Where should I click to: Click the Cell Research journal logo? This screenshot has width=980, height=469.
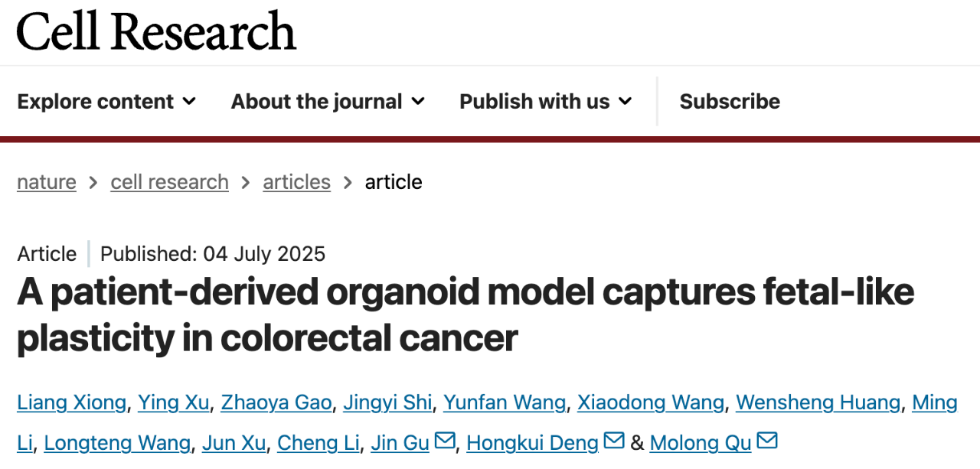(156, 31)
